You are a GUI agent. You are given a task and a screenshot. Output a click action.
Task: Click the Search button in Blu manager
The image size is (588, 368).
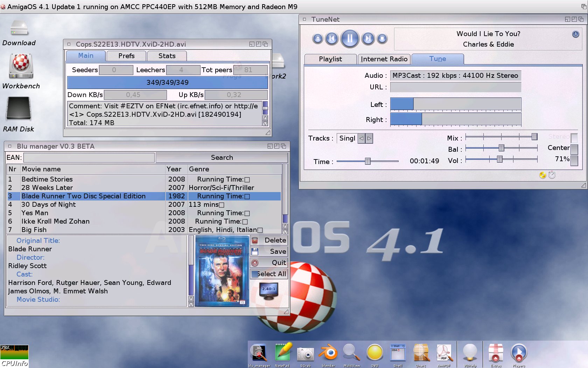(x=222, y=158)
